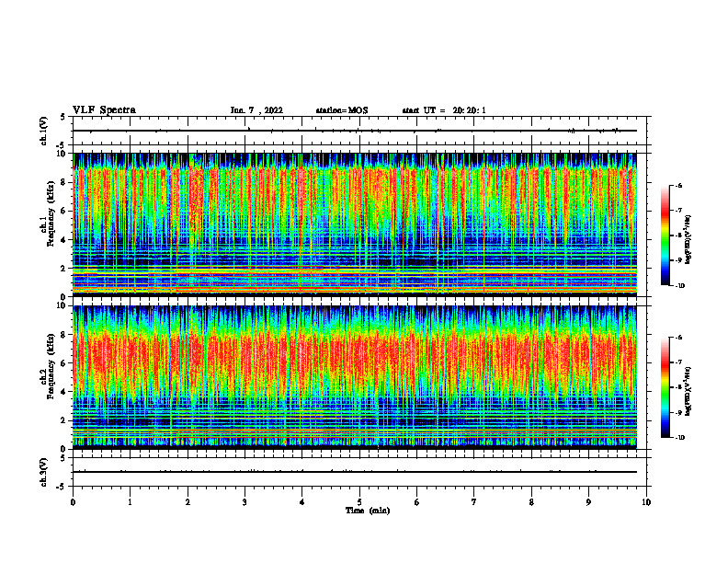Image resolution: width=728 pixels, height=563 pixels.
Task: Click the "-5" tick on ch.3(V) axis
Action: click(62, 487)
